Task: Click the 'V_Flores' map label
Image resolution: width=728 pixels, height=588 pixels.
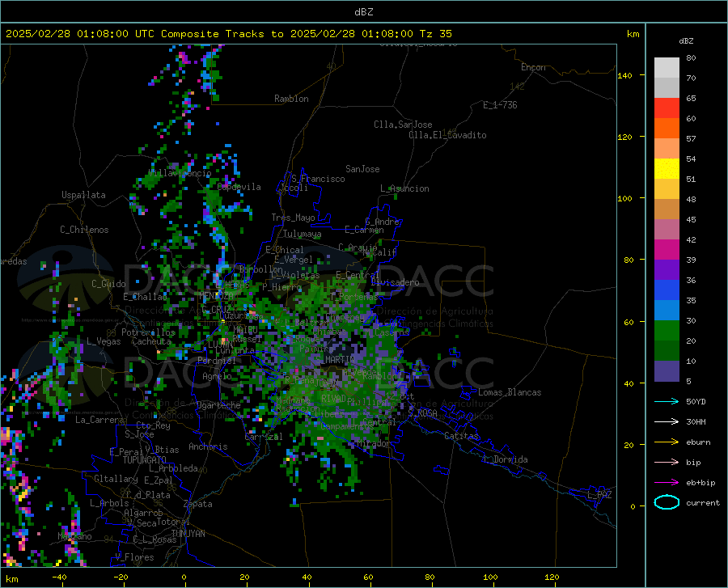Action: click(x=134, y=557)
